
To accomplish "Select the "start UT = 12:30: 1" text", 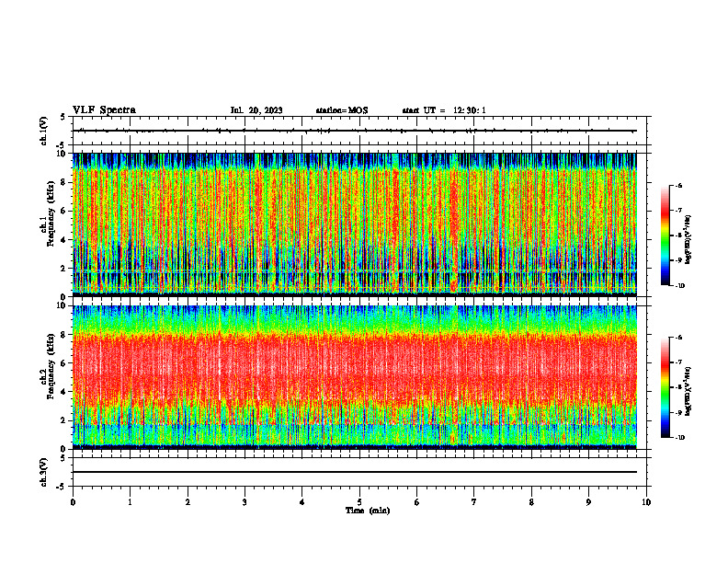I will [x=444, y=110].
